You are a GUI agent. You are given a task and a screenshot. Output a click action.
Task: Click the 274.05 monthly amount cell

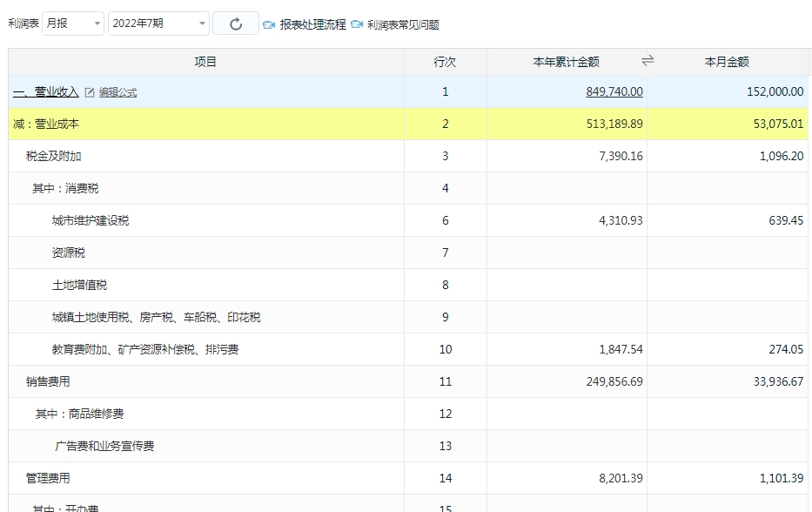pyautogui.click(x=728, y=349)
